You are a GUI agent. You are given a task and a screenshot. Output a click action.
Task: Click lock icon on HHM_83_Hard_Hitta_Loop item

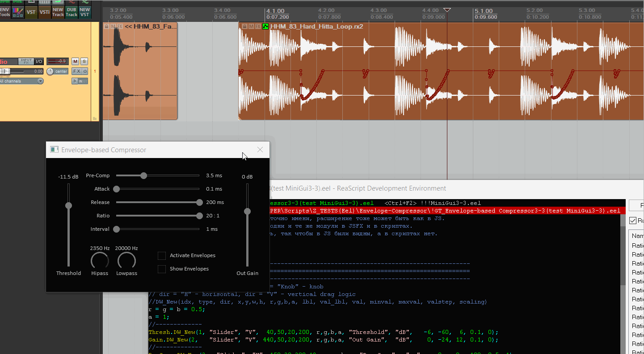pyautogui.click(x=244, y=26)
